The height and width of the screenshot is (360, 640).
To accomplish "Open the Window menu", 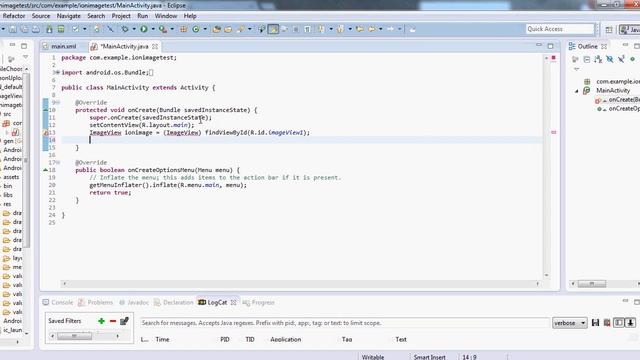I will click(x=166, y=16).
